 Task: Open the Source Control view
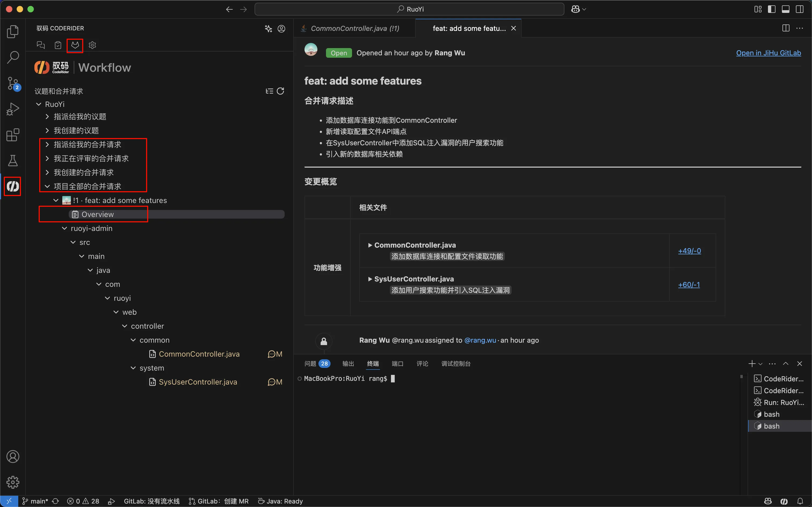coord(13,83)
